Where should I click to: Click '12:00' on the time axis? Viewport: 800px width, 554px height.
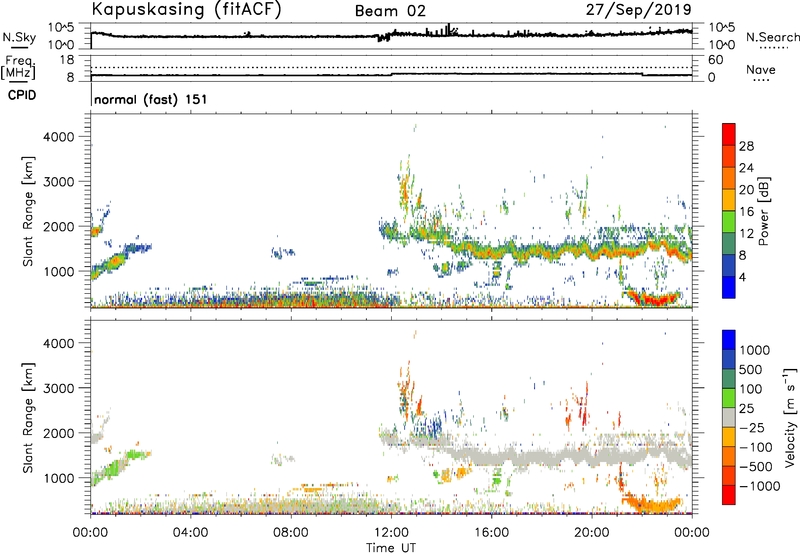[x=391, y=533]
